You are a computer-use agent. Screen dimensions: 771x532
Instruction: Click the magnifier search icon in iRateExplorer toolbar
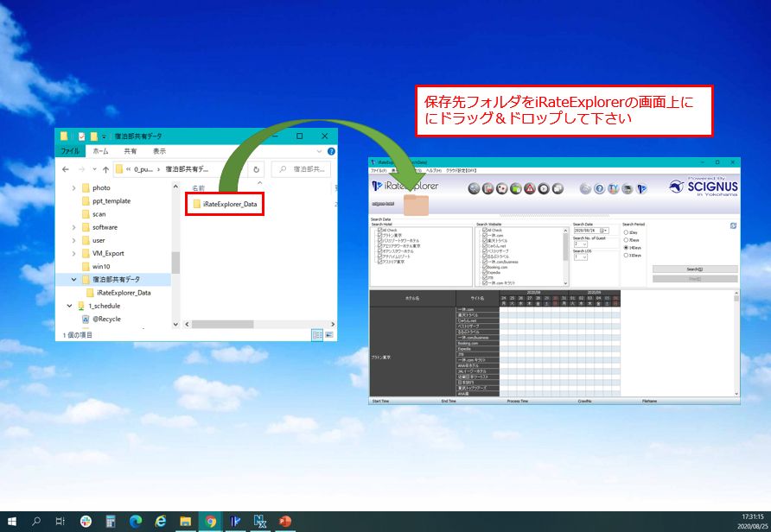pos(475,188)
